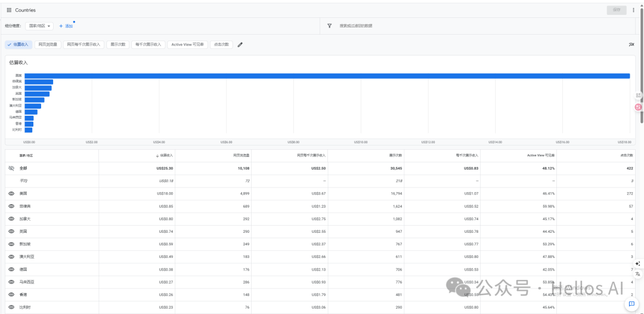This screenshot has height=314, width=644.
Task: Click the translate icon on right edge
Action: 637,273
